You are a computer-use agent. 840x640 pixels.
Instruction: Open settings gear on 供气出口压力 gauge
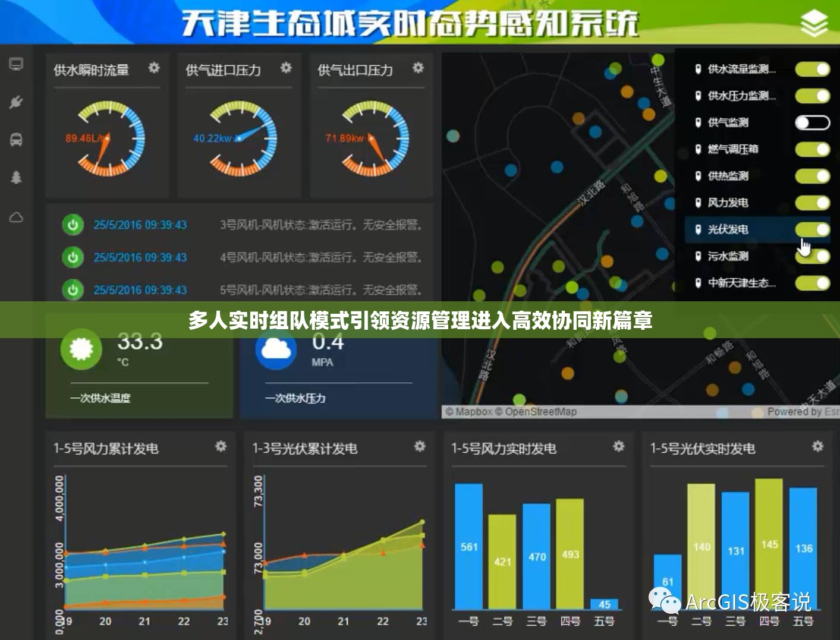coord(417,69)
